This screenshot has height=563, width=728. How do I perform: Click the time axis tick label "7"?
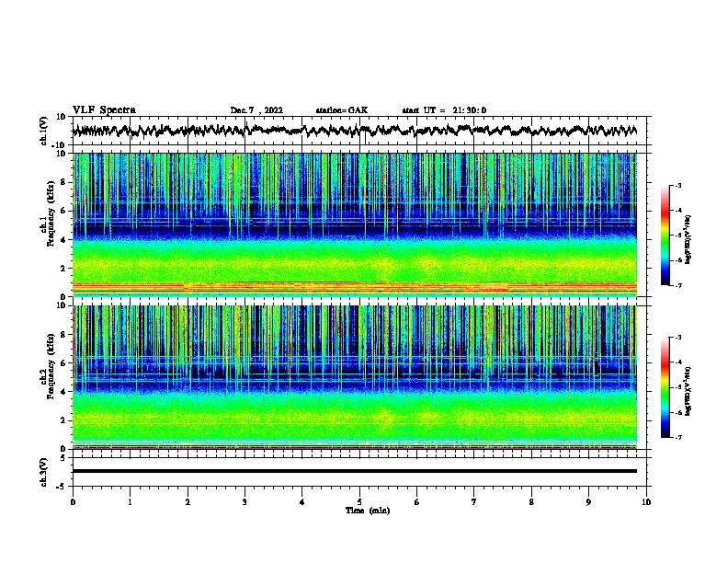[474, 502]
